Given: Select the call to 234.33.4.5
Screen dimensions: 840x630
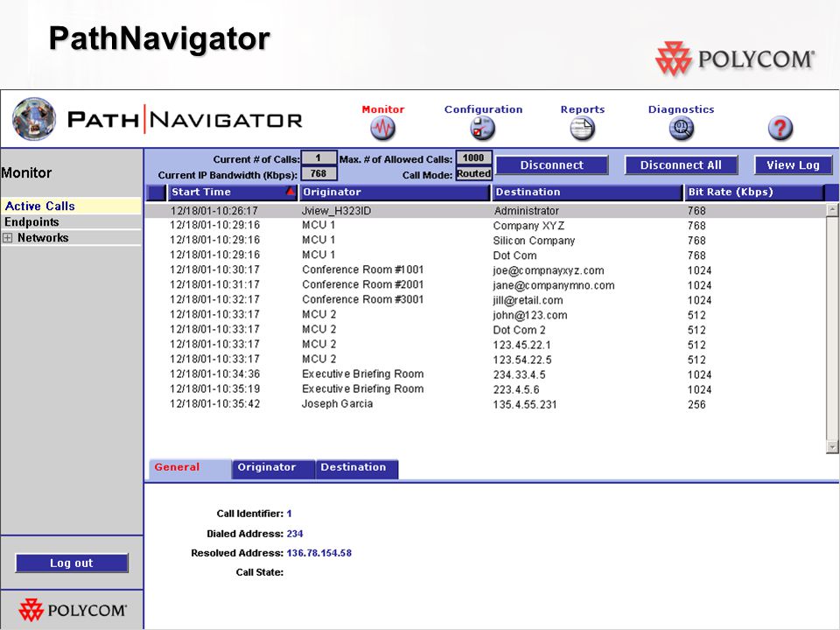Looking at the screenshot, I should point(486,375).
